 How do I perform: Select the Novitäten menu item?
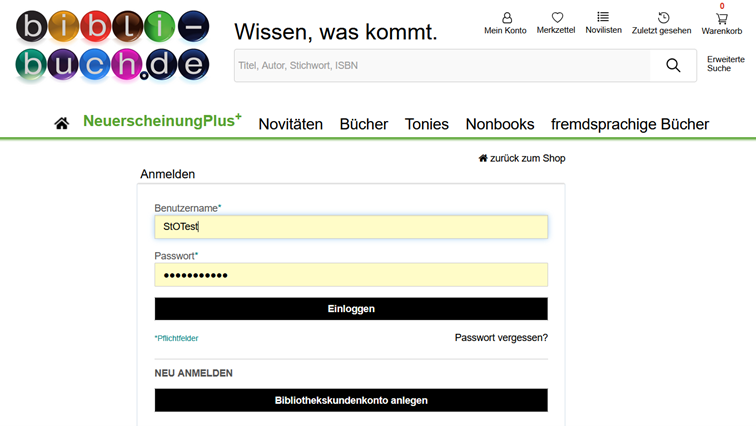[290, 125]
